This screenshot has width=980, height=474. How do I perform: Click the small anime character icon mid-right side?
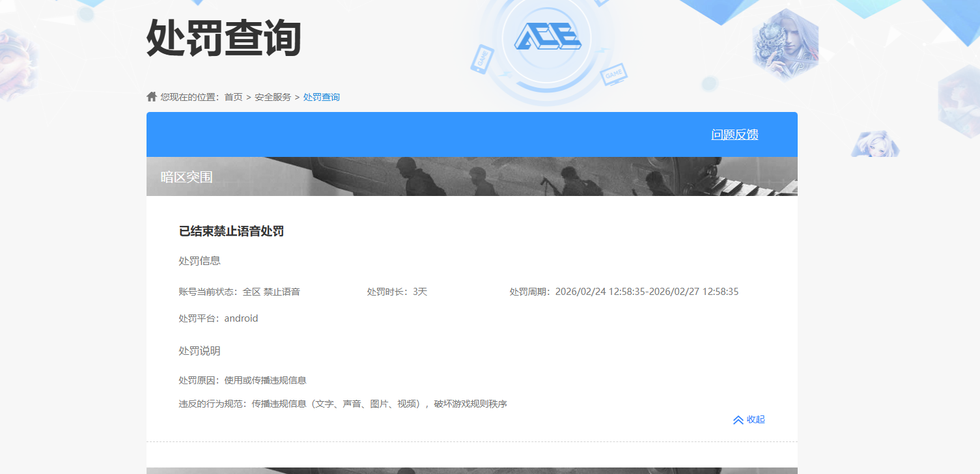[876, 145]
